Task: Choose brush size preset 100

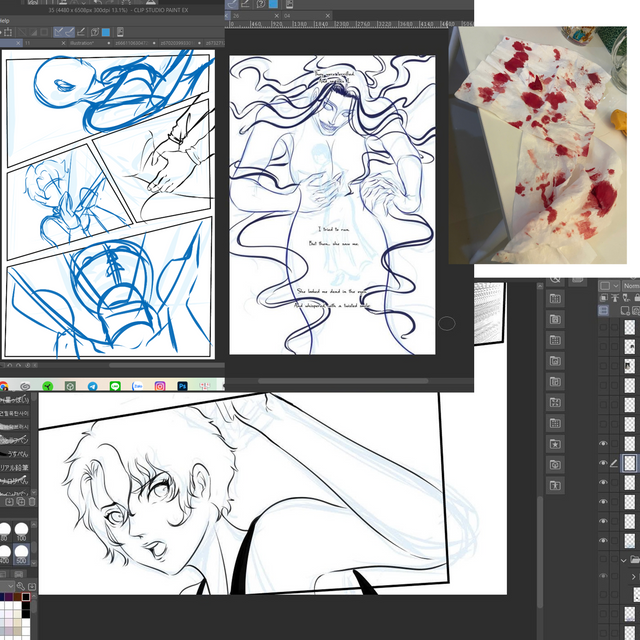Action: point(21,531)
